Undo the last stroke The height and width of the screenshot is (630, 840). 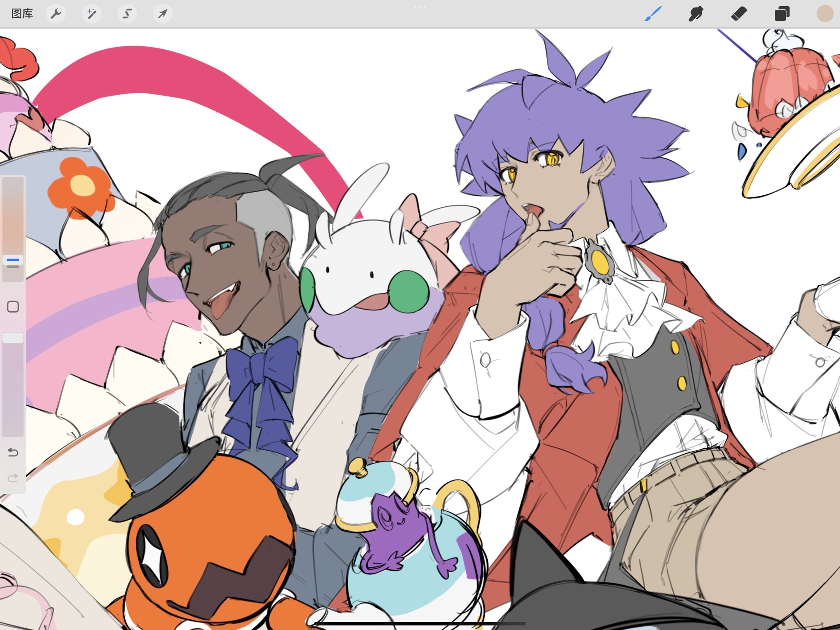13,452
